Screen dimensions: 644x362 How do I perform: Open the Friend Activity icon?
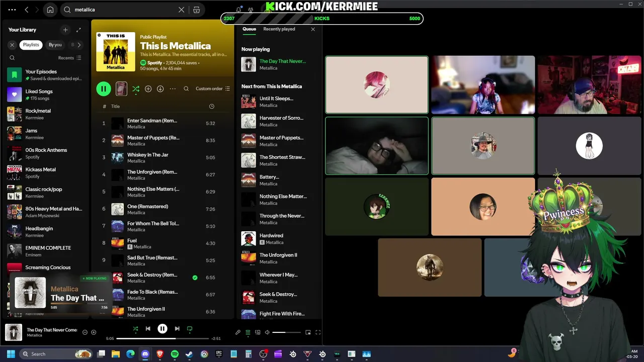(x=251, y=10)
